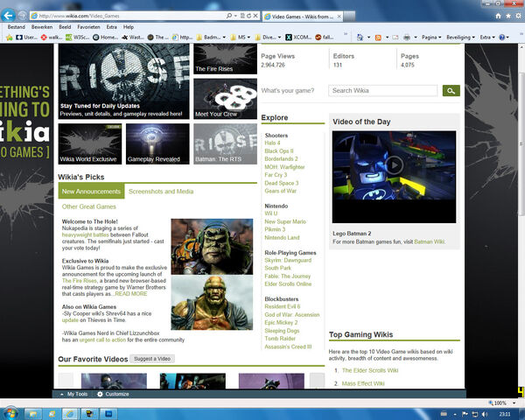This screenshot has height=420, width=525.
Task: Open the Batman Wiki link
Action: click(x=430, y=241)
